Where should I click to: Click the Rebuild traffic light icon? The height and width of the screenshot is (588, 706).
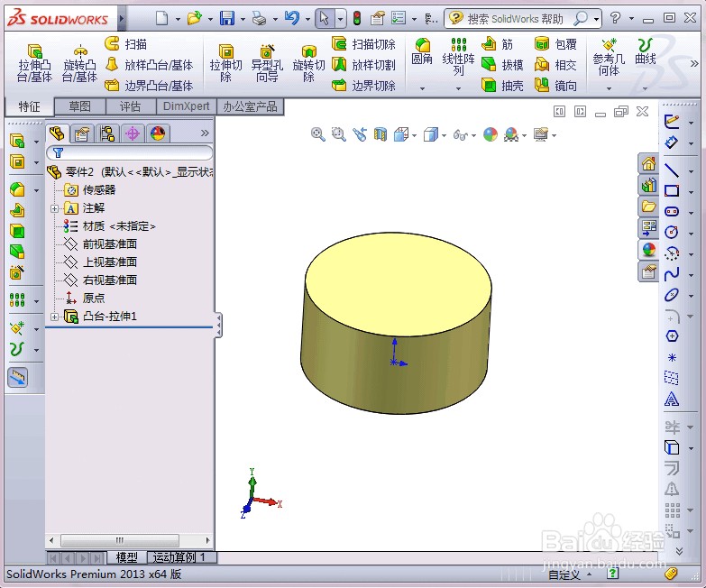356,18
